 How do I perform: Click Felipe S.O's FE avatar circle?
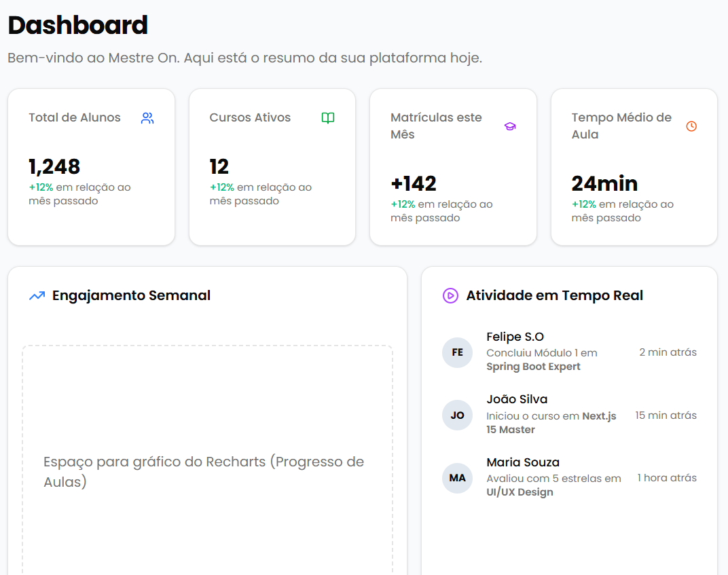pos(457,352)
